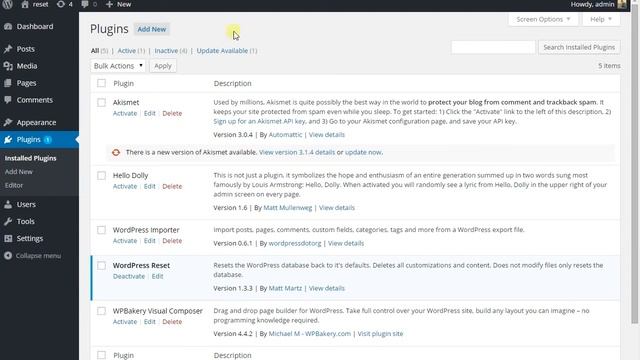The width and height of the screenshot is (640, 360).
Task: Click the Dashboard sidebar icon
Action: [8, 27]
